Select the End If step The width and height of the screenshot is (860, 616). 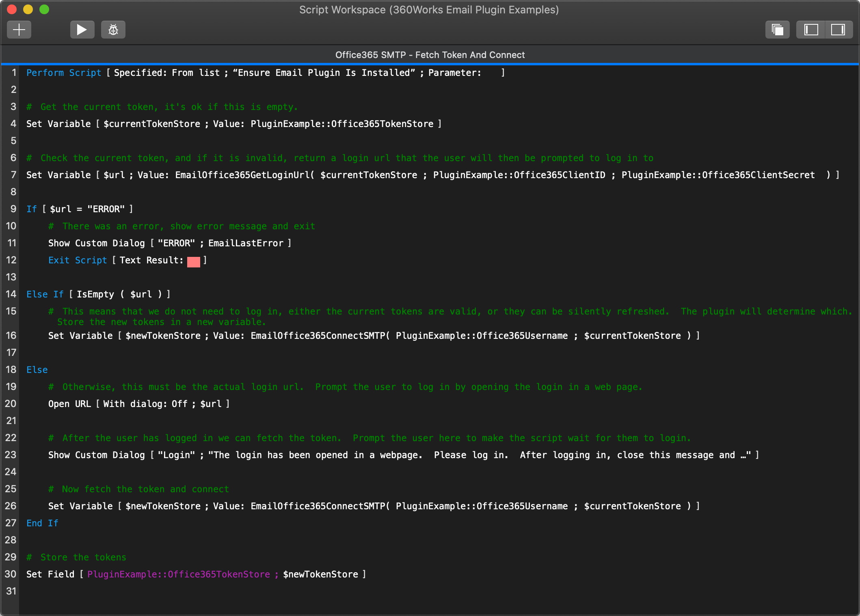tap(42, 523)
